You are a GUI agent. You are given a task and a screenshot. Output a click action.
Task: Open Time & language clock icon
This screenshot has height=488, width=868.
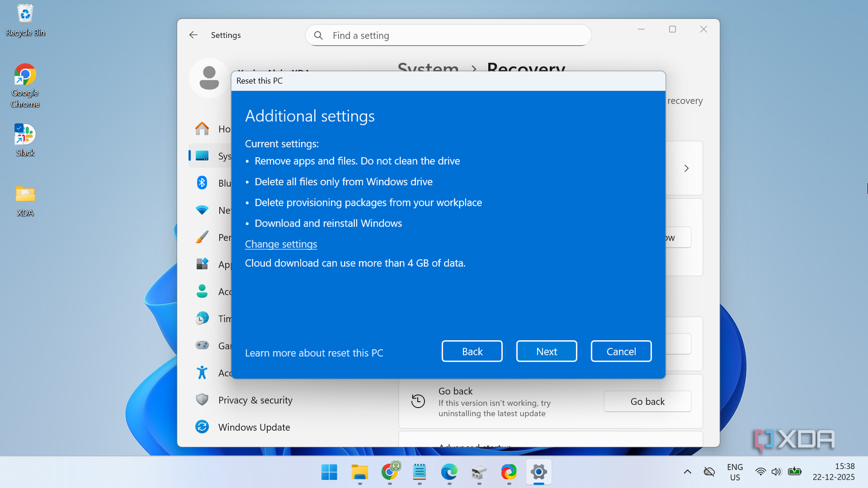202,318
